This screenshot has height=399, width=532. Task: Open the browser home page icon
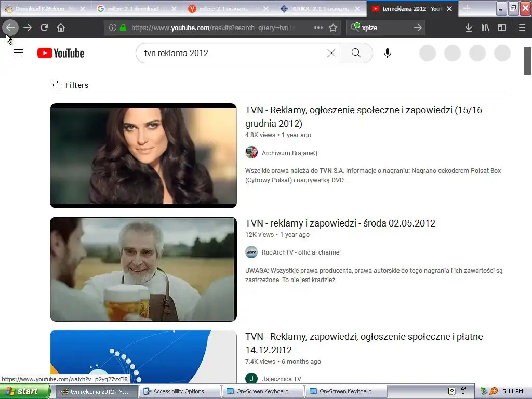[x=61, y=28]
